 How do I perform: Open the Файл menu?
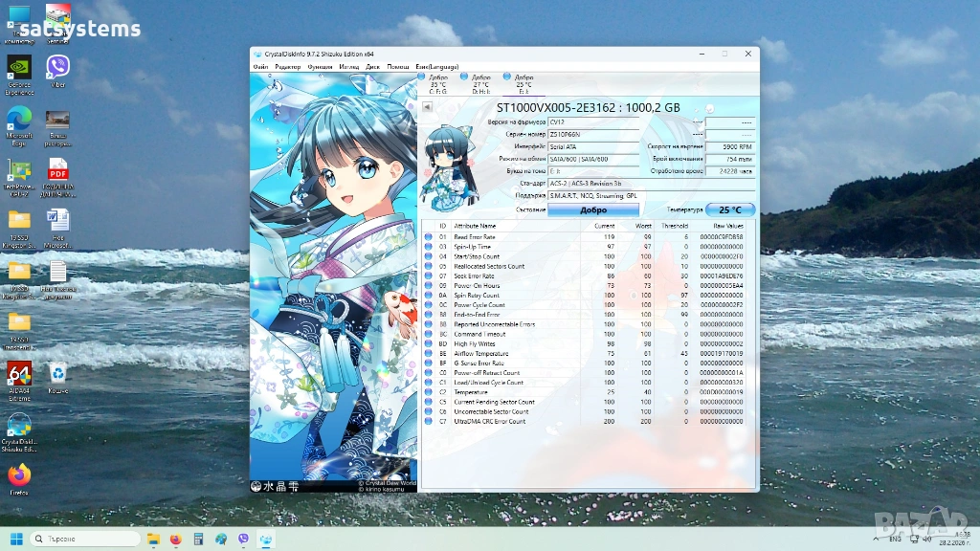pyautogui.click(x=260, y=67)
